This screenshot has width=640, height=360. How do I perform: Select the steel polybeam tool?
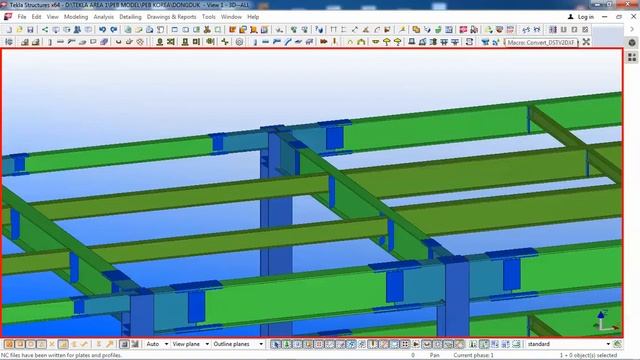click(71, 42)
